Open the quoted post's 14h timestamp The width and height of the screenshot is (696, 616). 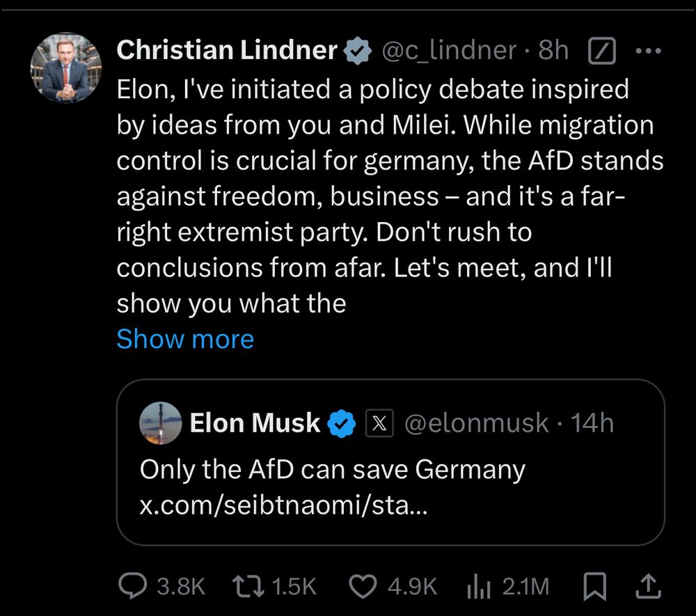tap(592, 422)
